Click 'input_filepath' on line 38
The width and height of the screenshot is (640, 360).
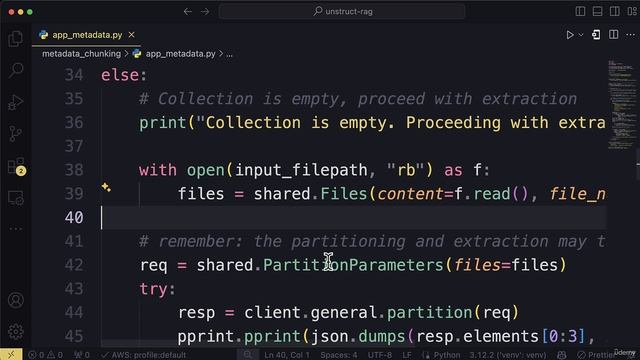coord(301,170)
